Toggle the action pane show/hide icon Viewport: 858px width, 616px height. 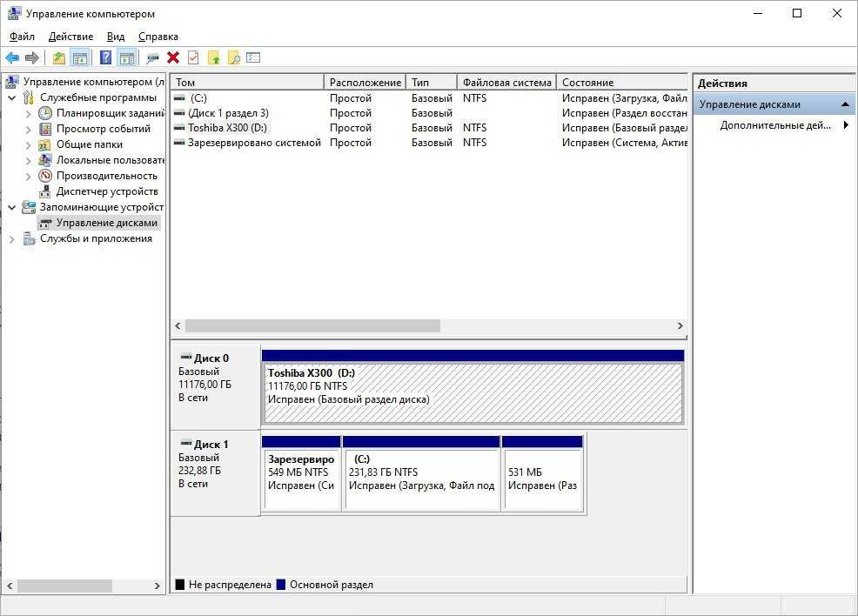pos(127,58)
